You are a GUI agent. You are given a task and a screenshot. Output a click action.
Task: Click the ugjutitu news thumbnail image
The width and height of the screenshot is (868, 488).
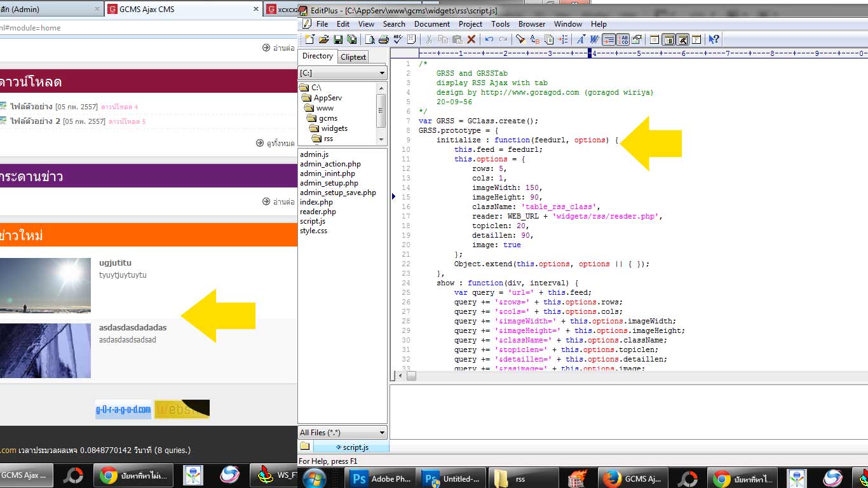pyautogui.click(x=45, y=285)
